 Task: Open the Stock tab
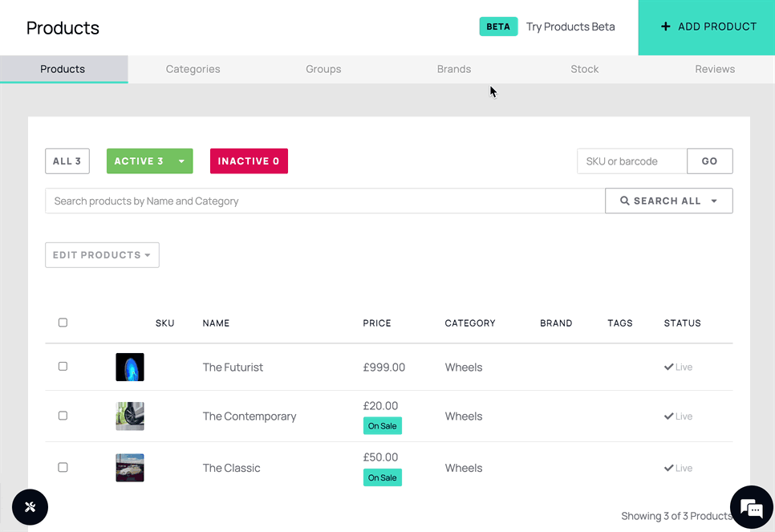(584, 69)
